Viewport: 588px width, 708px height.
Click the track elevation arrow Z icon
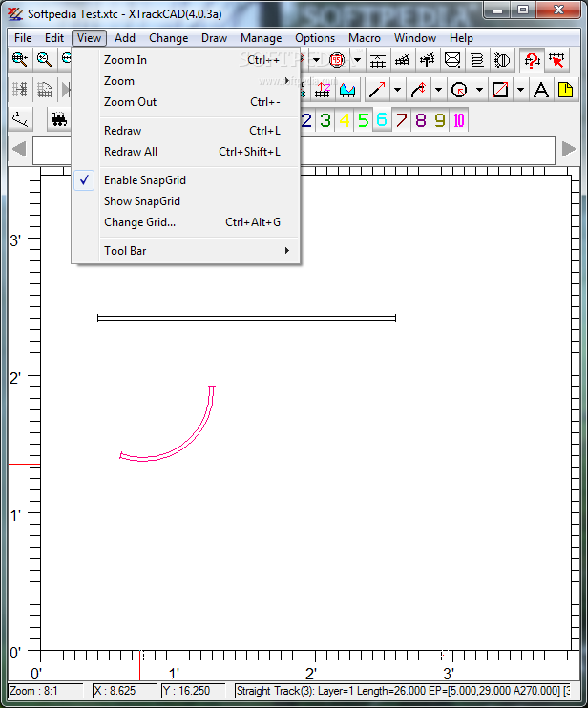[323, 90]
